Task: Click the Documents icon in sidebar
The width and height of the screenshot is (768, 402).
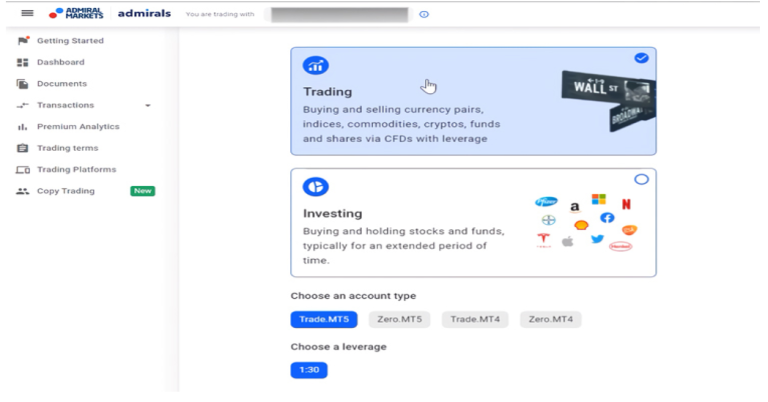Action: click(23, 84)
